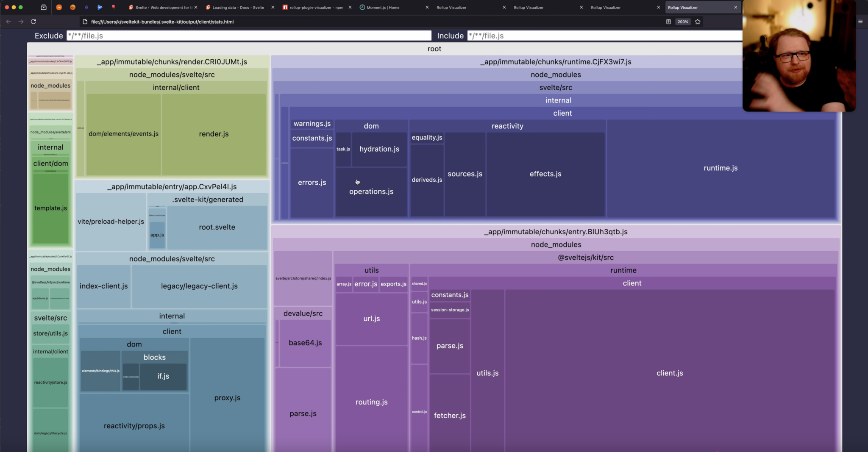Switch to the Loading data Docs Svelte tab
Screen dimensions: 868x452
pyautogui.click(x=235, y=7)
